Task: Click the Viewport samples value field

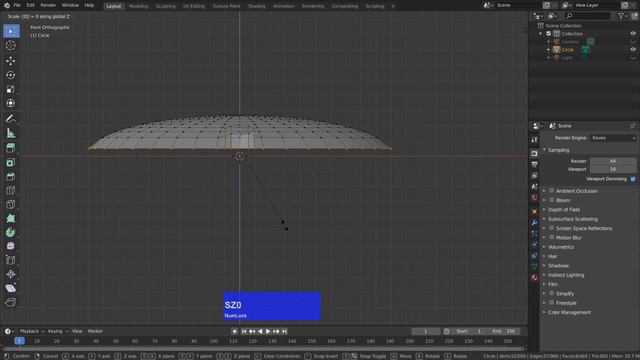Action: (x=613, y=169)
